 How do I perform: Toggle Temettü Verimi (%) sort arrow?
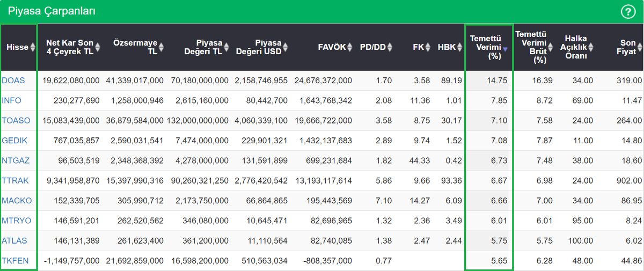(505, 49)
